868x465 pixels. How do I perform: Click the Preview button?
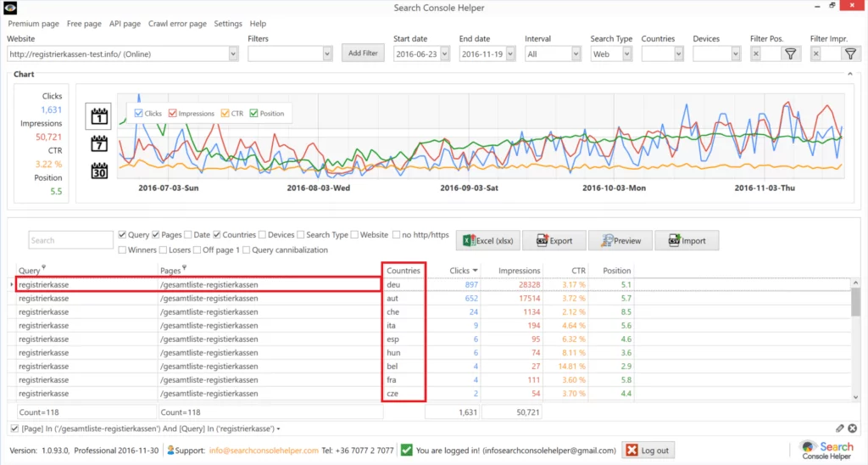[620, 240]
